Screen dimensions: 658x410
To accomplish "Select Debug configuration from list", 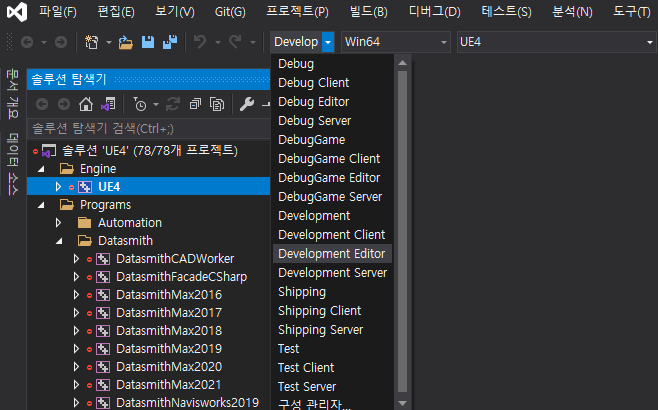I will pyautogui.click(x=332, y=64).
